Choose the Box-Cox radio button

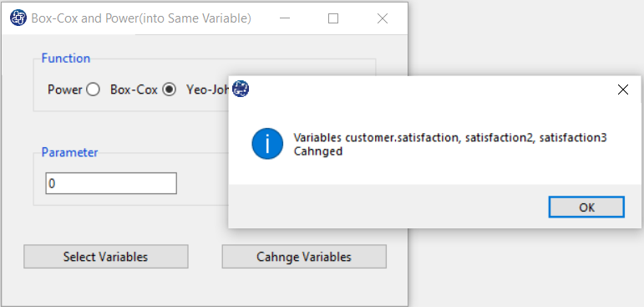pyautogui.click(x=170, y=90)
